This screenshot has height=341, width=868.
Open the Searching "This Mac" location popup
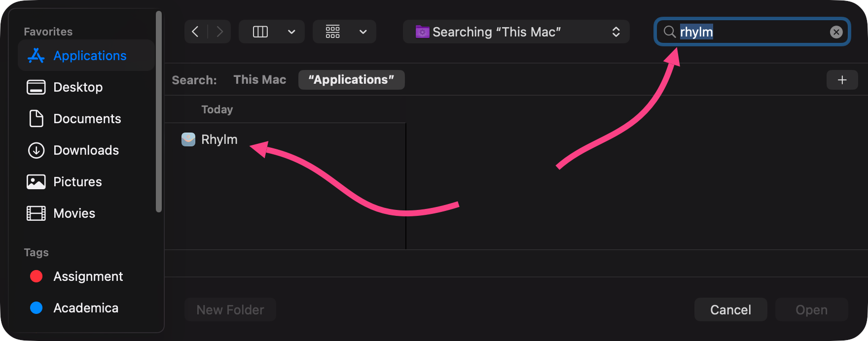click(x=516, y=32)
